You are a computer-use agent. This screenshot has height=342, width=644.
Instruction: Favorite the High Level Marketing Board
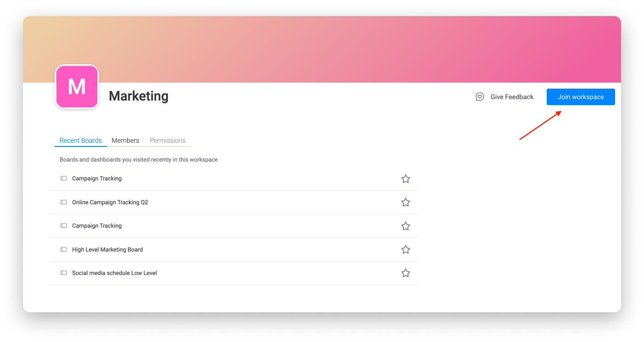[x=406, y=250]
